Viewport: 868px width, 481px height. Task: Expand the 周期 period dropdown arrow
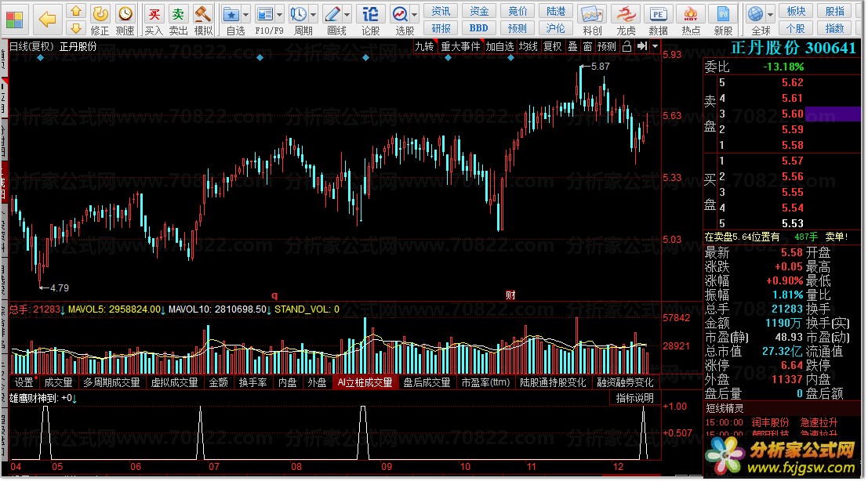[314, 14]
